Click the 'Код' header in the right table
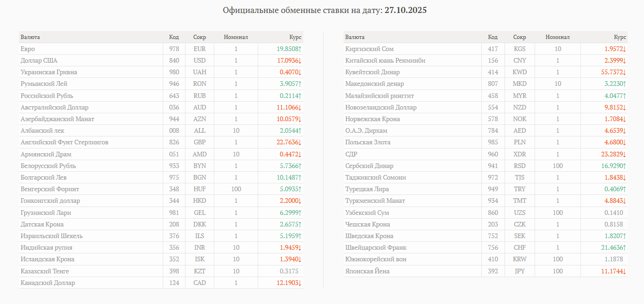This screenshot has height=304, width=644. click(493, 37)
